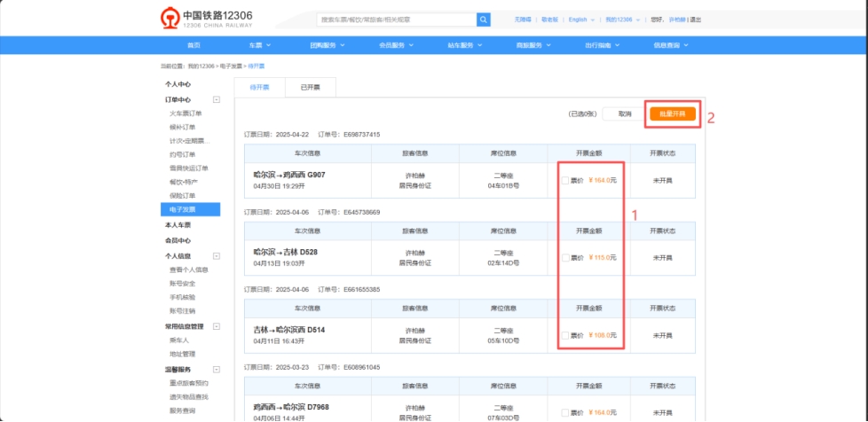Click order number E608961045
This screenshot has width=868, height=422.
[361, 367]
